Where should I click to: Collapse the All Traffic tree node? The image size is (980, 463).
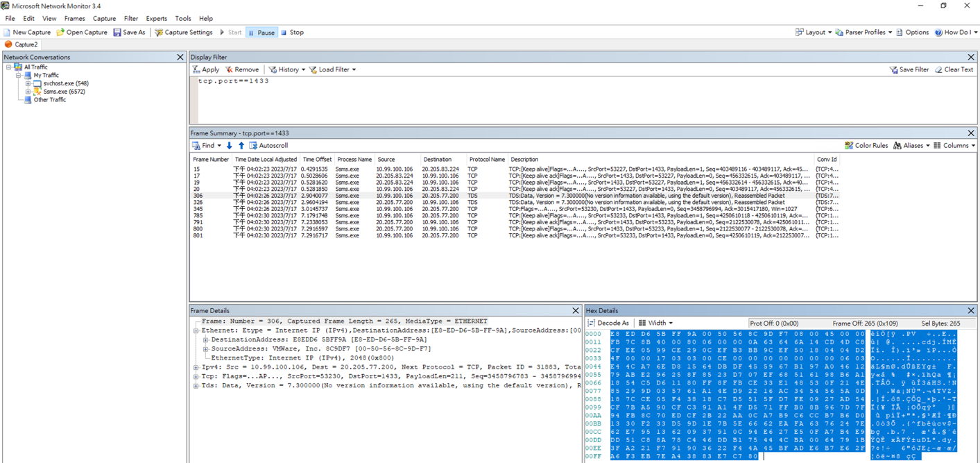pos(9,67)
